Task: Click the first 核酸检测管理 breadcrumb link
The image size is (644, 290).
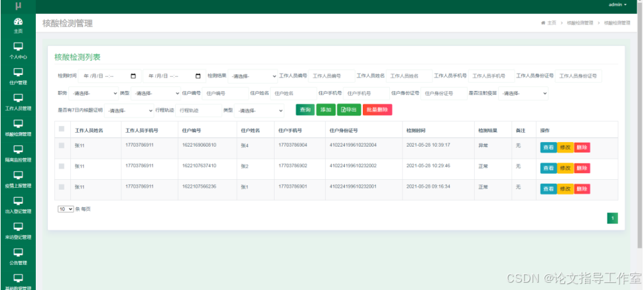Action: (x=580, y=23)
